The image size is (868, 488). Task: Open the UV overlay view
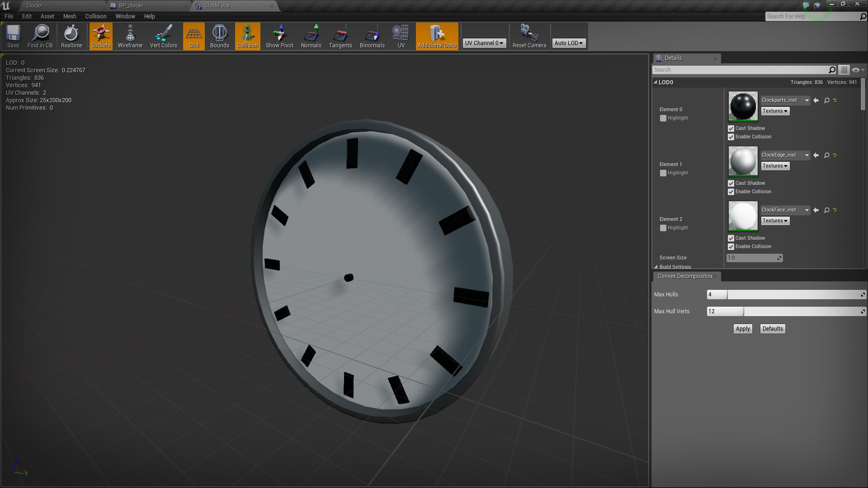click(x=400, y=36)
